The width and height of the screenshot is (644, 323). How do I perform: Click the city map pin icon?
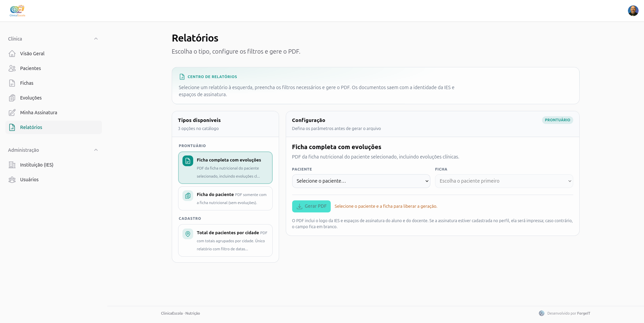[188, 234]
